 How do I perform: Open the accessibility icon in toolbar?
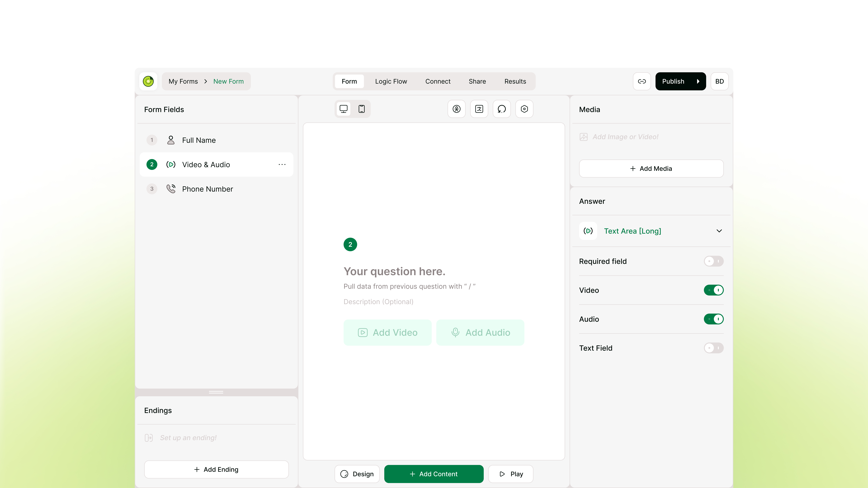click(457, 109)
